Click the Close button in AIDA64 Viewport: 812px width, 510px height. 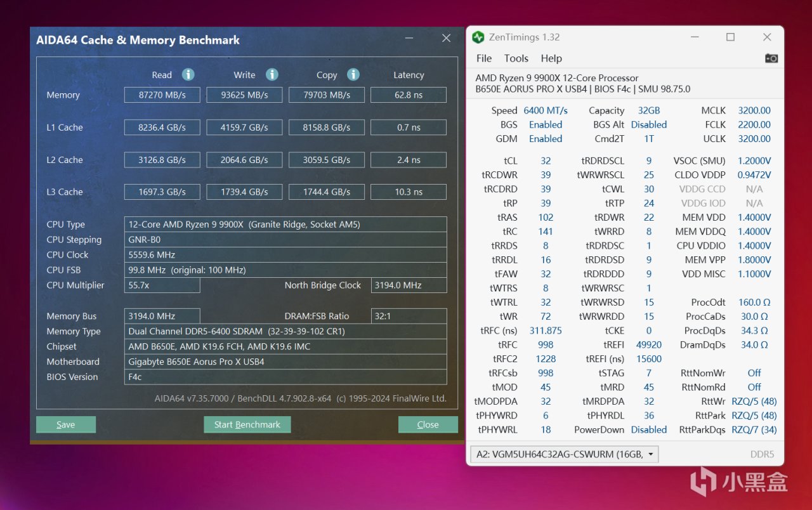click(428, 424)
